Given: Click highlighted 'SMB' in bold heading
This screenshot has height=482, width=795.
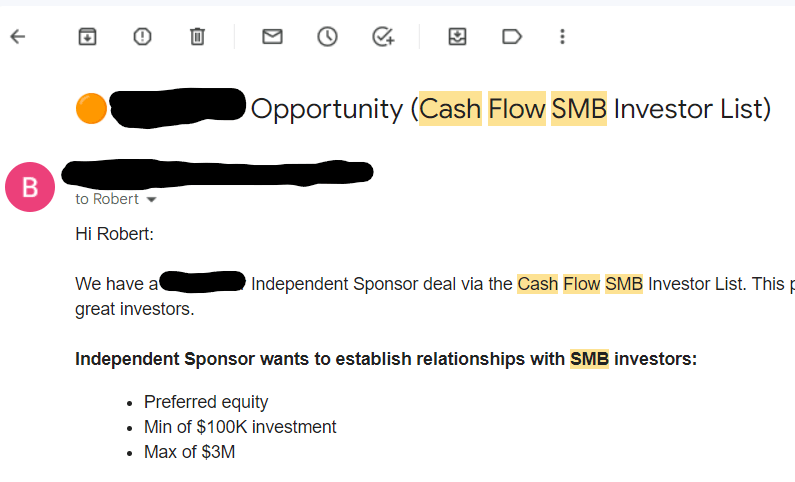Looking at the screenshot, I should point(589,359).
